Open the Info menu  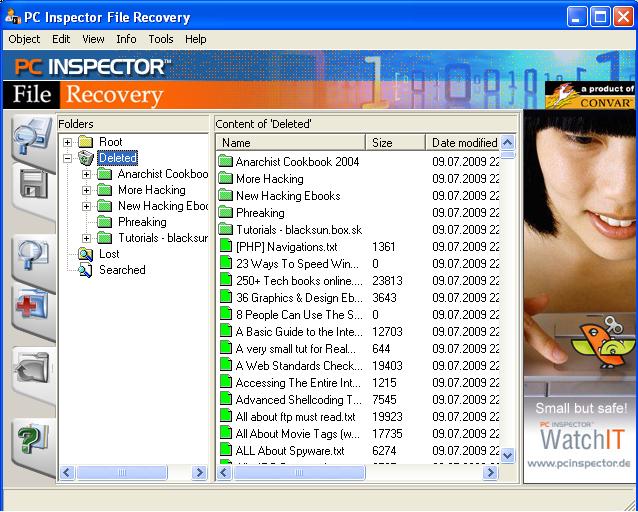(x=126, y=39)
